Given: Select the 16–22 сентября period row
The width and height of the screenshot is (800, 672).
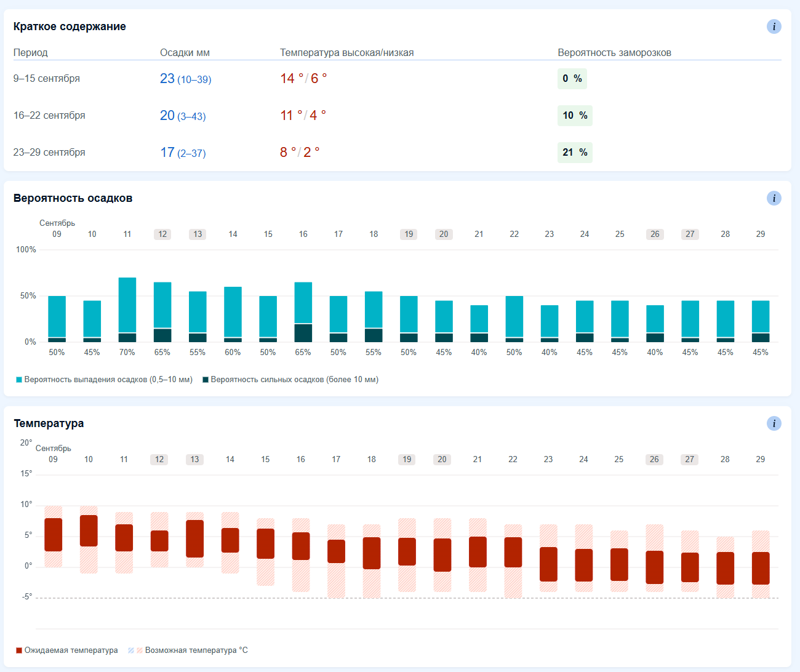Looking at the screenshot, I should pos(398,116).
